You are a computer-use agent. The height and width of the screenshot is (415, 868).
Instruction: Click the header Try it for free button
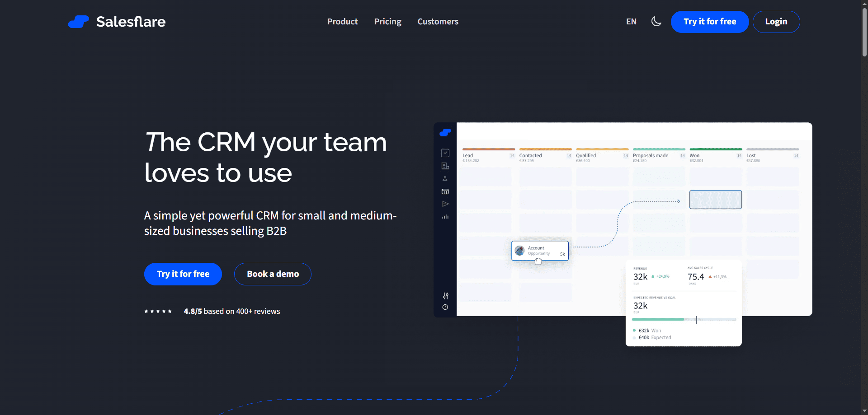pos(710,22)
